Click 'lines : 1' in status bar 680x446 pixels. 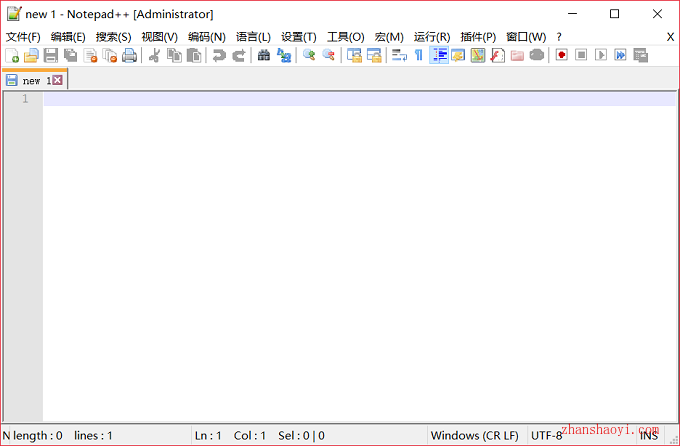(x=93, y=435)
